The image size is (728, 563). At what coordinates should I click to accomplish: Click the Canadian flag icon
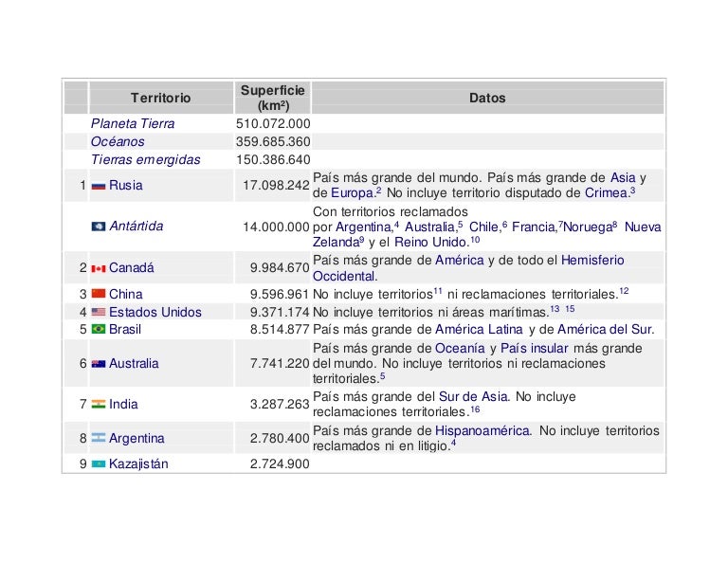(99, 268)
